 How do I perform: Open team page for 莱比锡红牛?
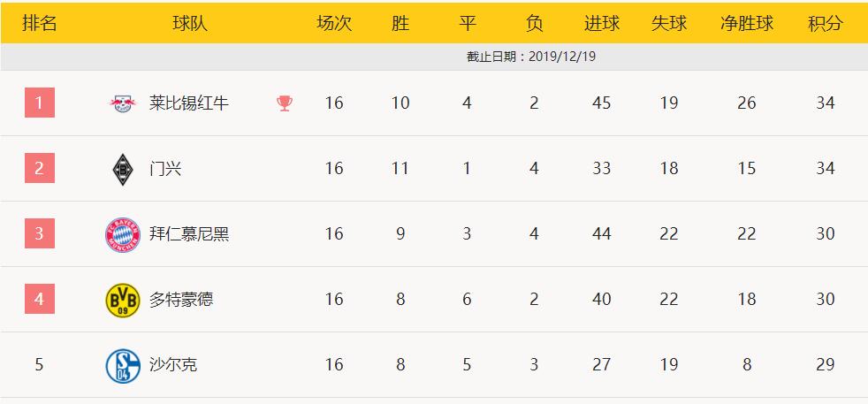point(189,103)
